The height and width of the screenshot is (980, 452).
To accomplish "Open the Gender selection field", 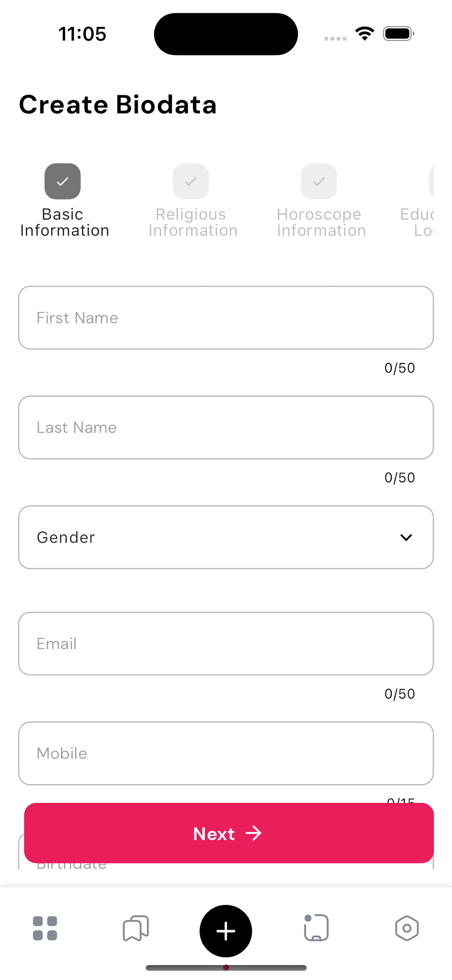I will point(226,537).
